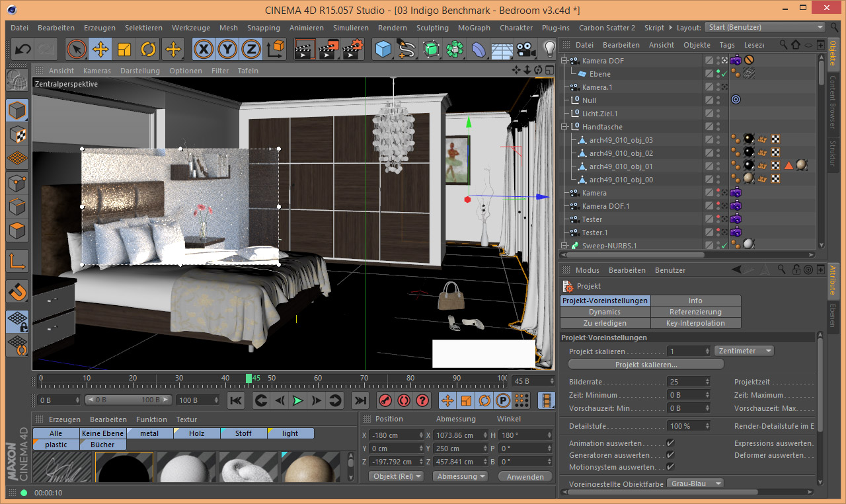
Task: Enable snapping with the magnet icon
Action: pyautogui.click(x=17, y=291)
